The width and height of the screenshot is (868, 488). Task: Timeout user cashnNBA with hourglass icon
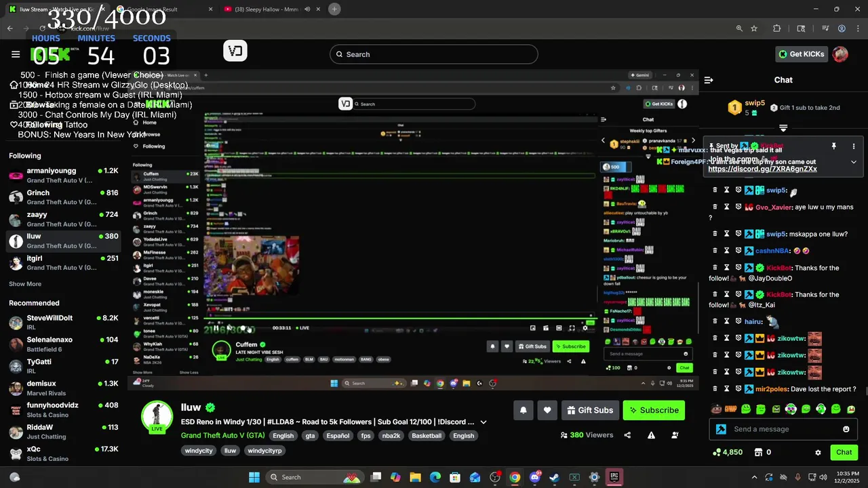pyautogui.click(x=726, y=251)
